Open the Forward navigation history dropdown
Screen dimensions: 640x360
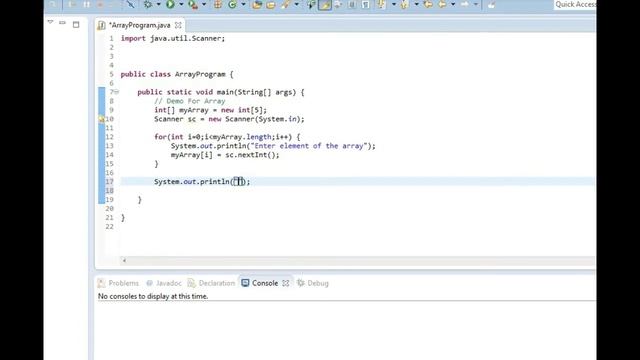(476, 4)
